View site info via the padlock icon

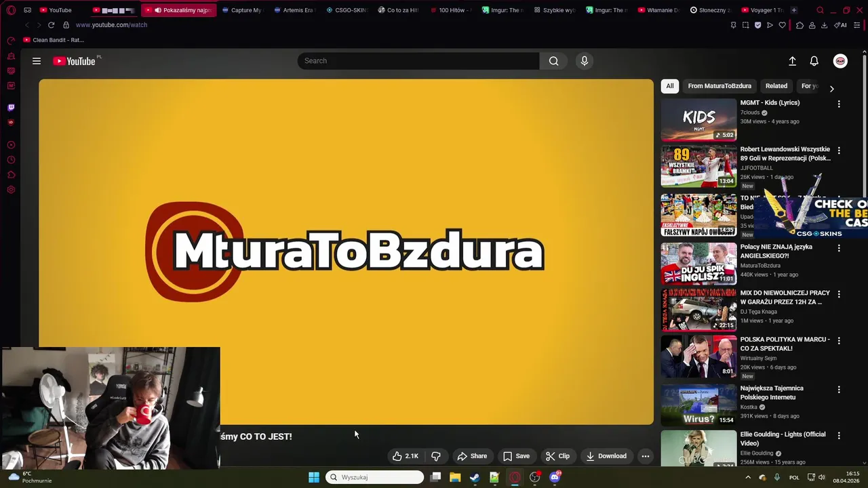point(66,25)
